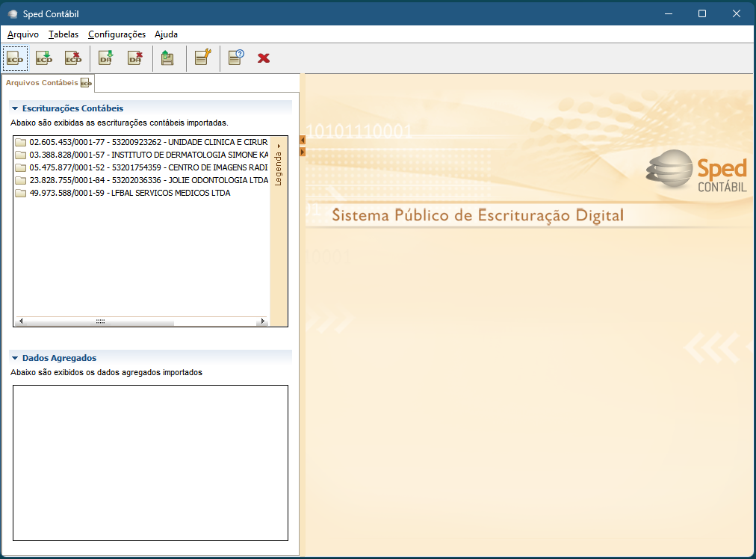Maximize the Sped Contábil window
Screen dimensions: 756x559
[702, 13]
